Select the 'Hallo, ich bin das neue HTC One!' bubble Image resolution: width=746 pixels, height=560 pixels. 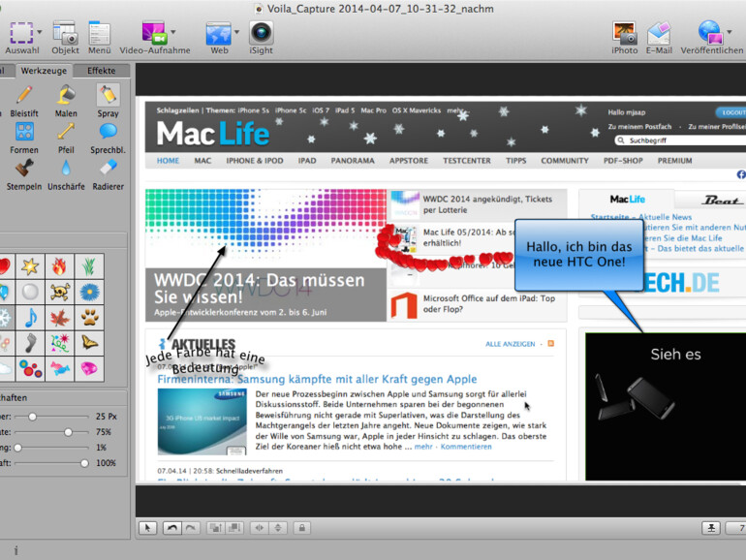point(579,255)
